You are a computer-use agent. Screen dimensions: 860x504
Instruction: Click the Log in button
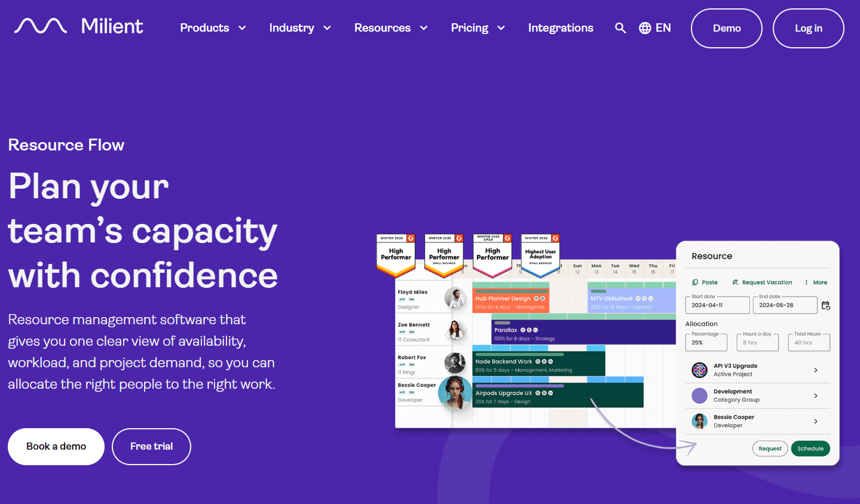(809, 28)
